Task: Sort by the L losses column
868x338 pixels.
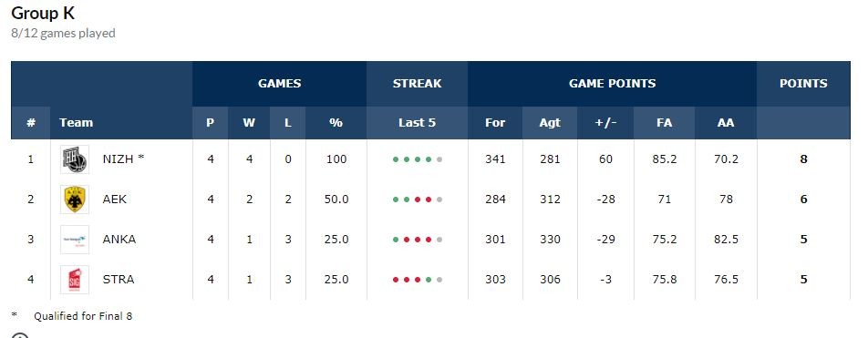Action: click(x=288, y=123)
